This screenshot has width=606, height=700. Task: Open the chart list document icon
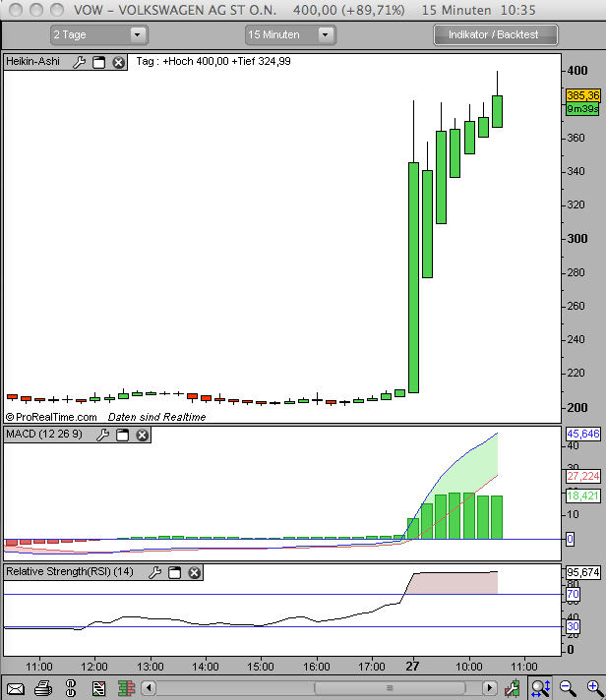click(x=98, y=688)
